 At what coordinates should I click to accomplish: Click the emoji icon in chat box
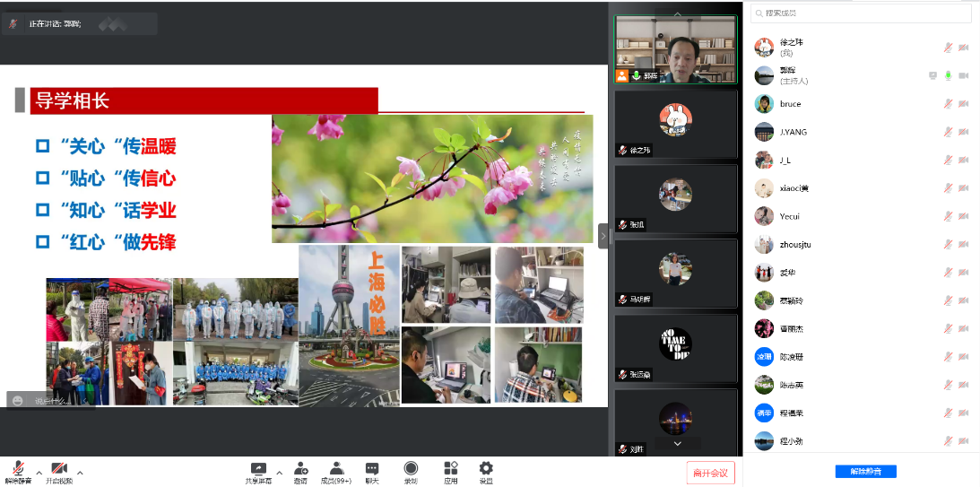[17, 401]
